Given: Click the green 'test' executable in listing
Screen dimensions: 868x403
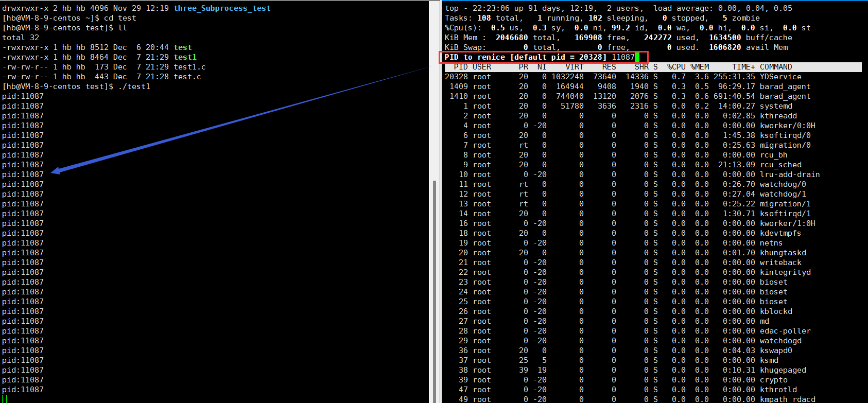Looking at the screenshot, I should (183, 47).
